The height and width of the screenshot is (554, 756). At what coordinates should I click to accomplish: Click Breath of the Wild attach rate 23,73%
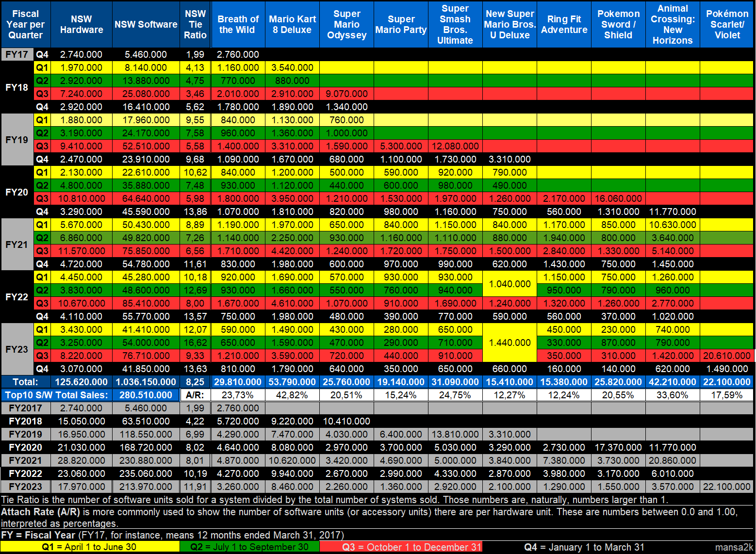(238, 395)
